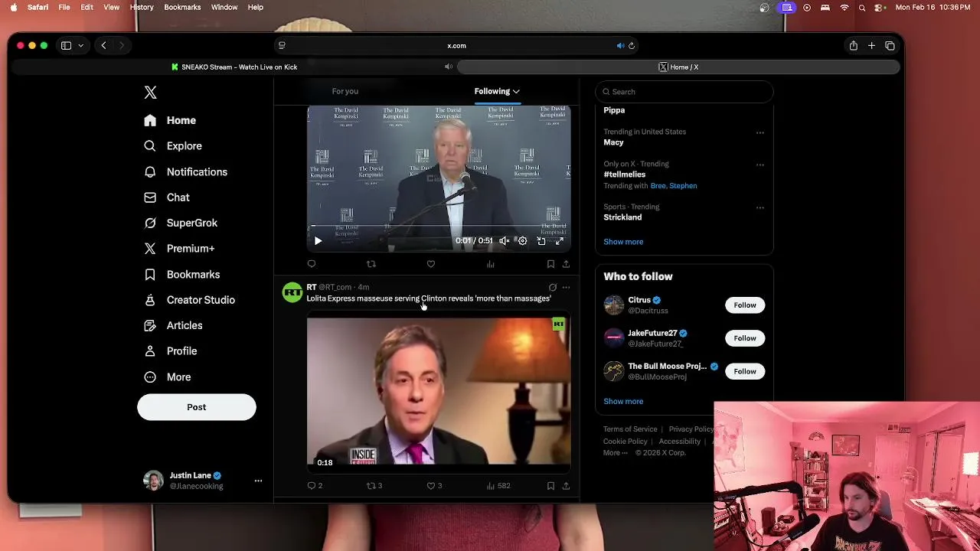The image size is (980, 551).
Task: Open Safari Window menu
Action: tap(224, 8)
